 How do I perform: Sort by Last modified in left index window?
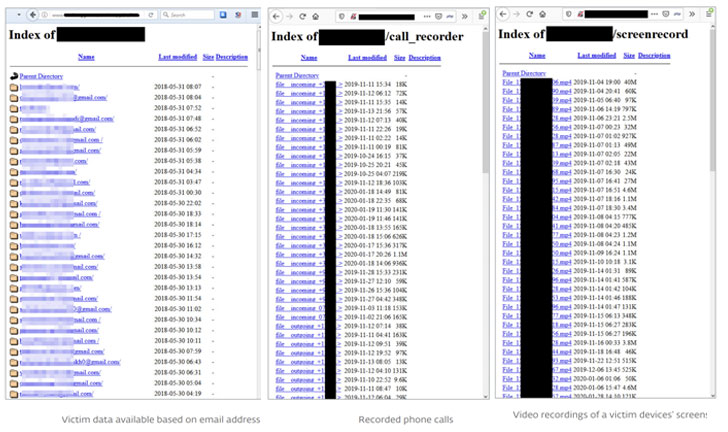[x=177, y=57]
